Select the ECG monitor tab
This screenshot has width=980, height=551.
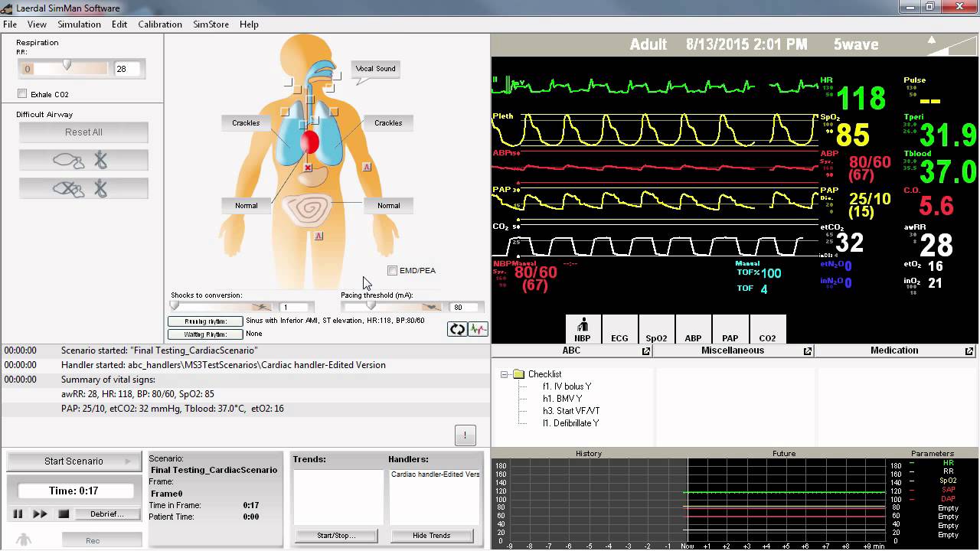619,329
